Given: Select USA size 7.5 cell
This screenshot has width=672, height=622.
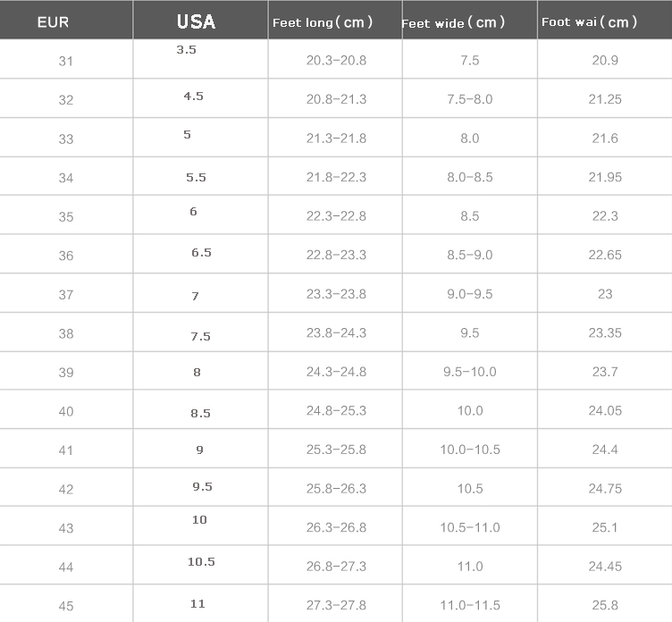Looking at the screenshot, I should [x=200, y=336].
